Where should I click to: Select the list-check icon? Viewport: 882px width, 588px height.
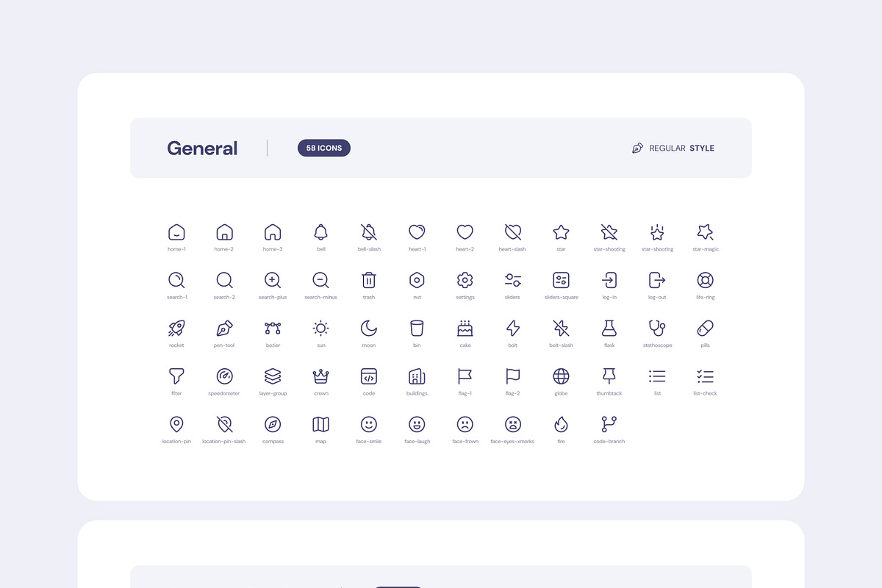[705, 376]
